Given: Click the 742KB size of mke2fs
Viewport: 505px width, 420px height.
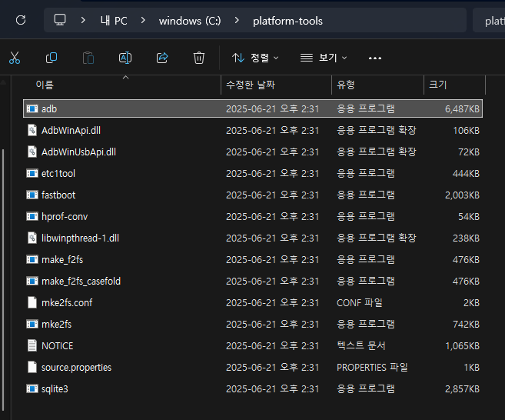Looking at the screenshot, I should (466, 325).
